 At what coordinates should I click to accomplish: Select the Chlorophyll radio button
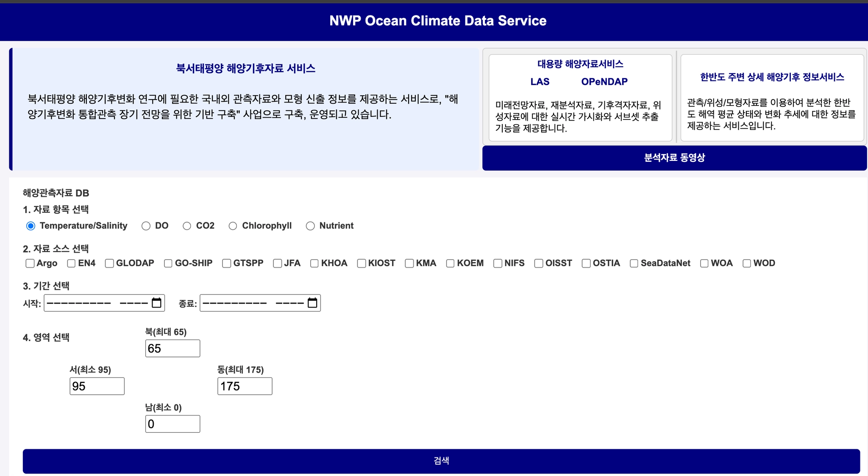233,226
